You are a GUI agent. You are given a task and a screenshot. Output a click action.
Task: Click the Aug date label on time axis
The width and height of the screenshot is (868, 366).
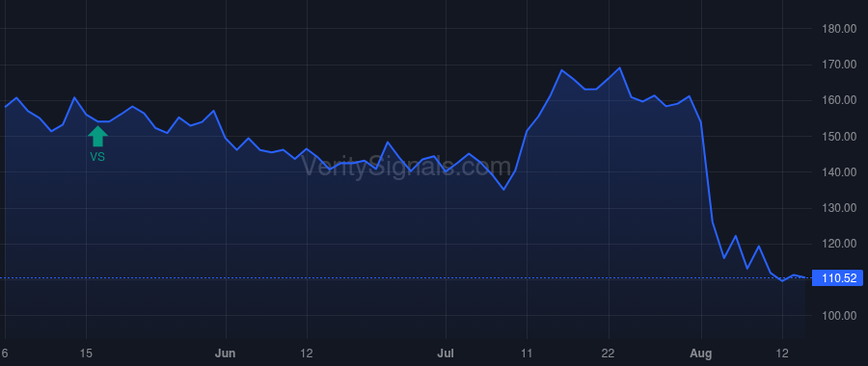point(701,353)
